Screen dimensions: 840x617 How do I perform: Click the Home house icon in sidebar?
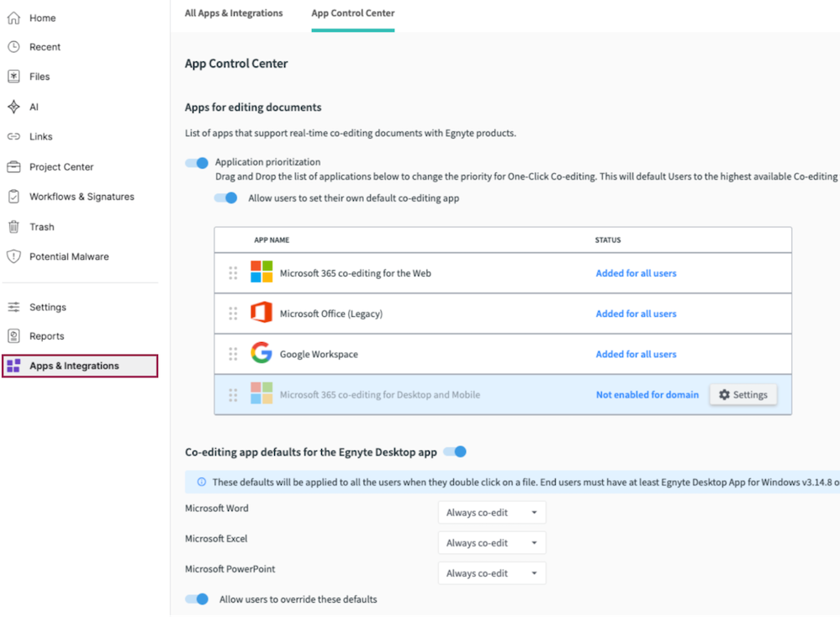click(x=14, y=18)
